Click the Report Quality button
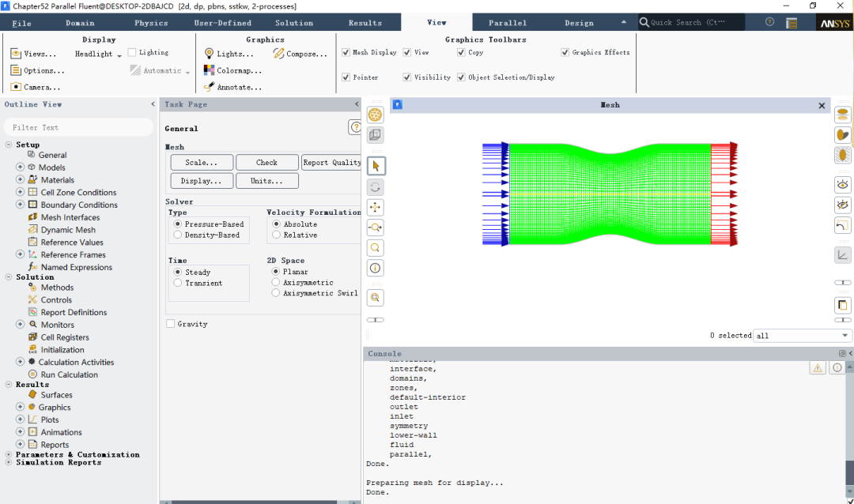The height and width of the screenshot is (504, 854). point(331,162)
